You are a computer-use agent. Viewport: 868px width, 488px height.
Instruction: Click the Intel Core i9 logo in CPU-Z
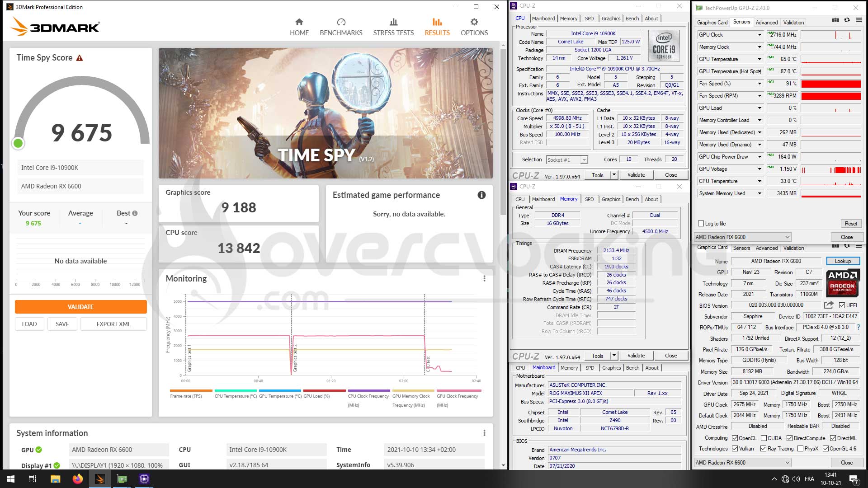tap(664, 45)
